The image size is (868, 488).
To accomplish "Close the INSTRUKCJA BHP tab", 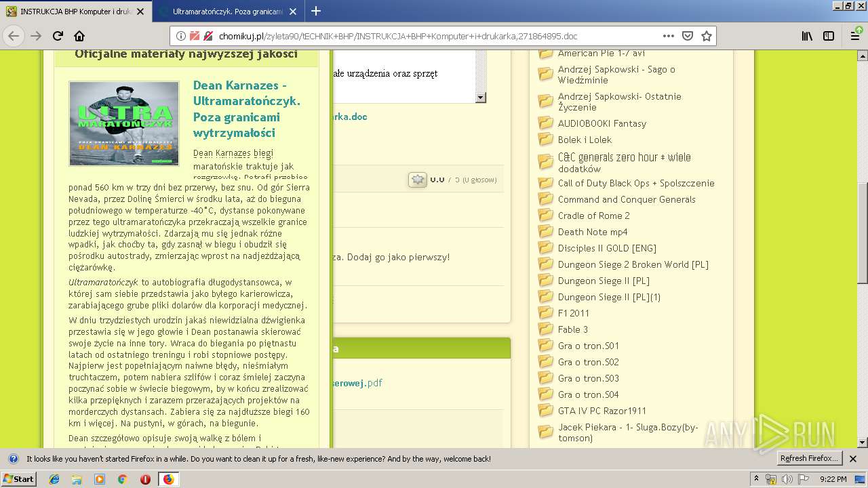I will pyautogui.click(x=140, y=12).
